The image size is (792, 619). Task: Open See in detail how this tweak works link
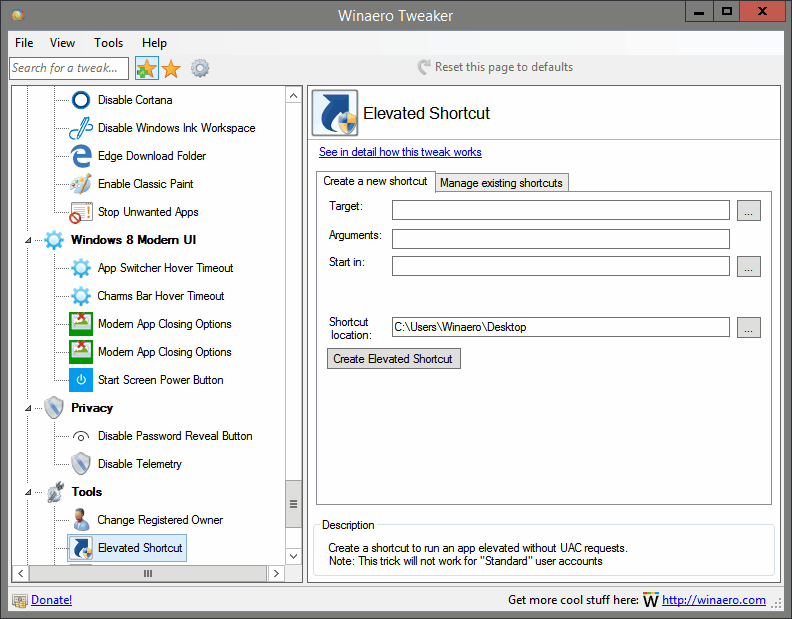pyautogui.click(x=400, y=152)
